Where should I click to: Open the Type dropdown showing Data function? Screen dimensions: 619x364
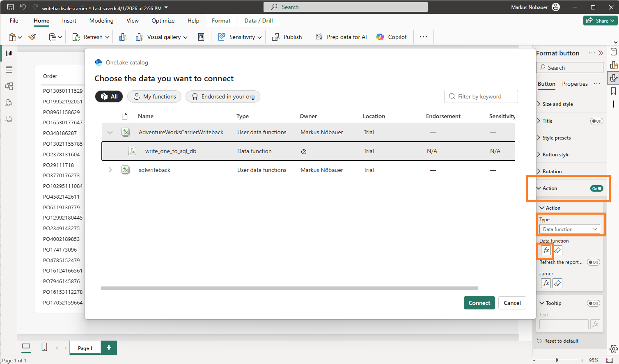(x=569, y=229)
